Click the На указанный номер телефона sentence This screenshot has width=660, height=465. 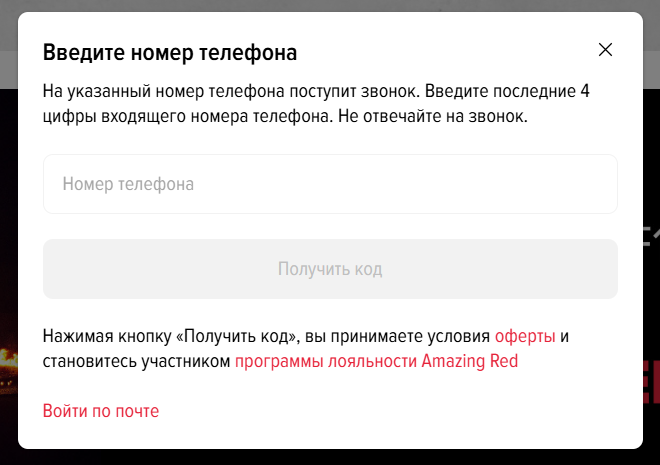231,91
